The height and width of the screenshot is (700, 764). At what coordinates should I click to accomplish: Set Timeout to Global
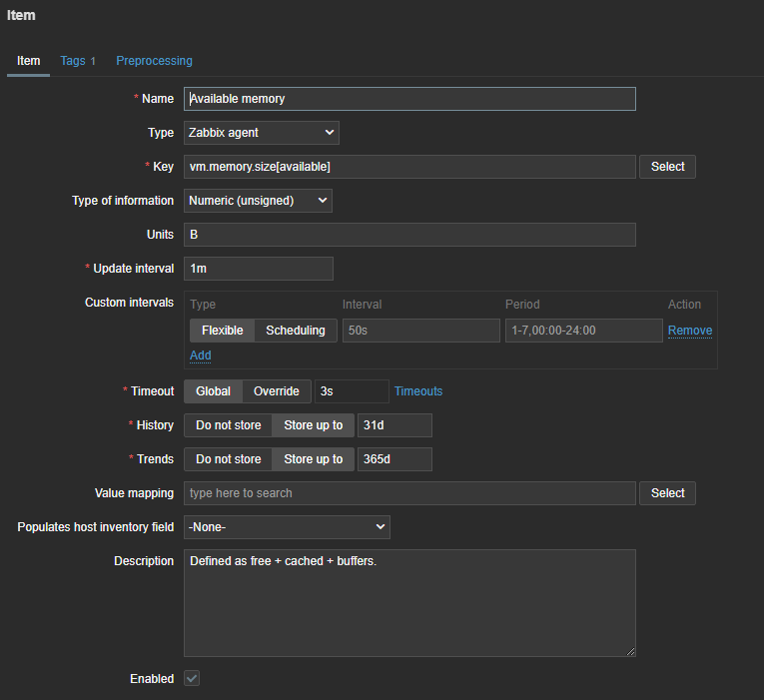(x=213, y=391)
